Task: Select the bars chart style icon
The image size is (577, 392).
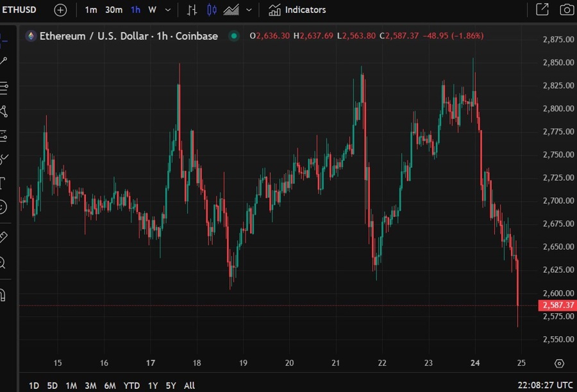Action: point(192,10)
